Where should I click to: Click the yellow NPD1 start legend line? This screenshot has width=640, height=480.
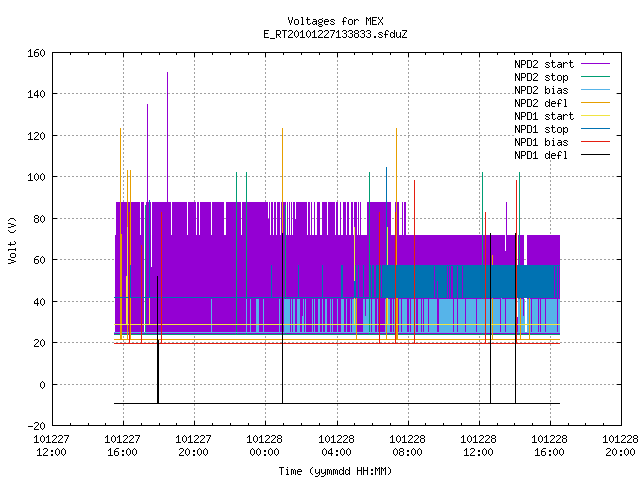tap(596, 116)
